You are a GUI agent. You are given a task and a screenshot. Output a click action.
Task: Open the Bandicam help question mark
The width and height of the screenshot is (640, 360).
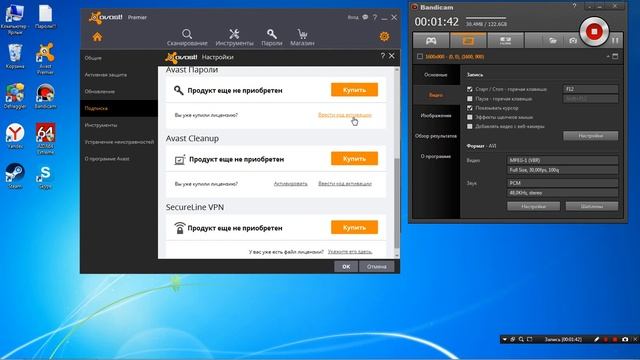pos(574,6)
